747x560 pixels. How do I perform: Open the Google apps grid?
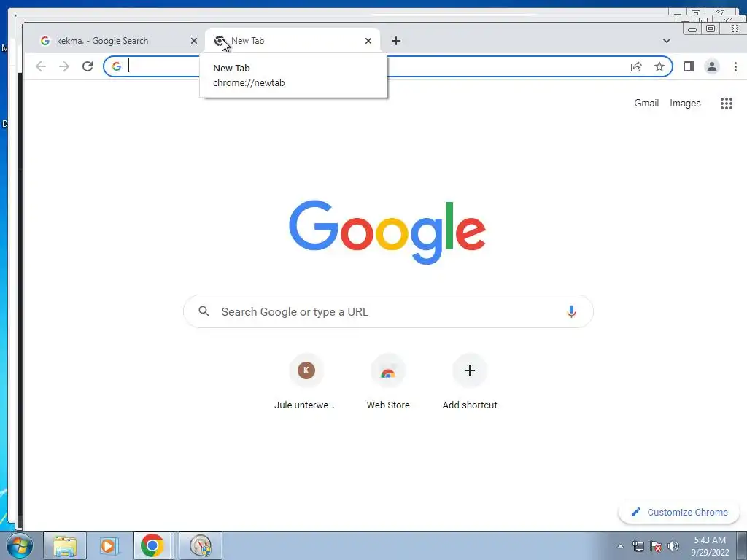pos(726,104)
